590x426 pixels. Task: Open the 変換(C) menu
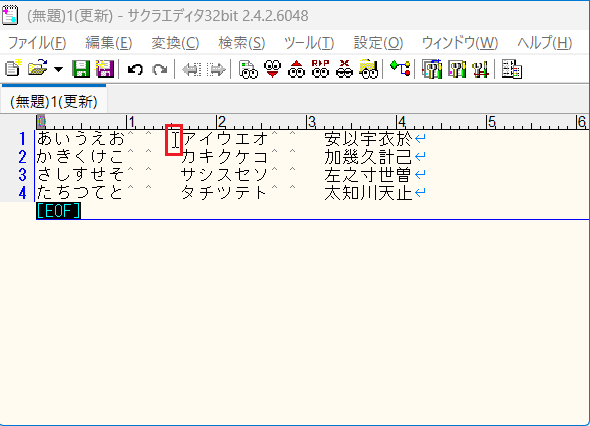pyautogui.click(x=175, y=43)
